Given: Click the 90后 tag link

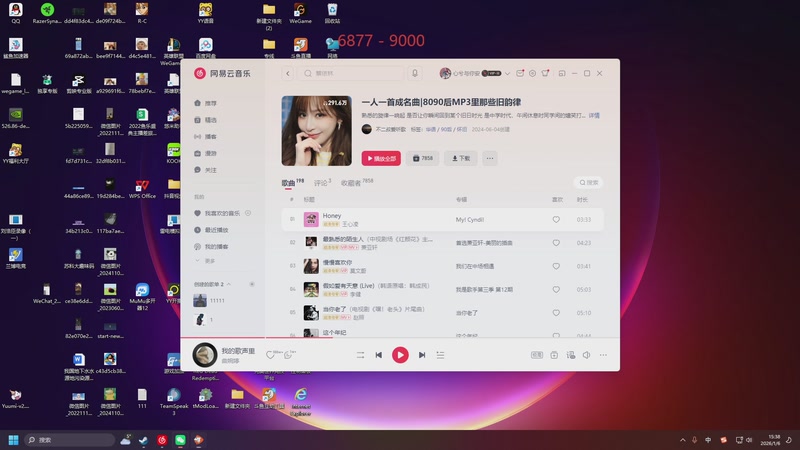Looking at the screenshot, I should pyautogui.click(x=446, y=130).
